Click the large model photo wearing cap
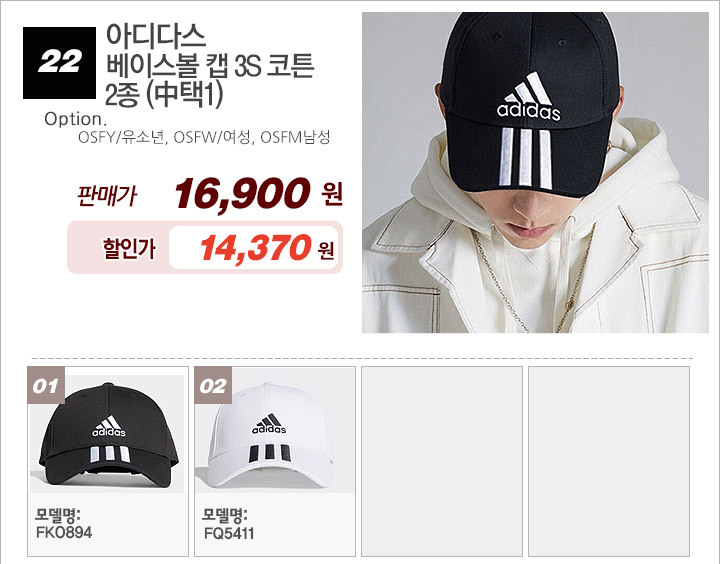 point(535,172)
